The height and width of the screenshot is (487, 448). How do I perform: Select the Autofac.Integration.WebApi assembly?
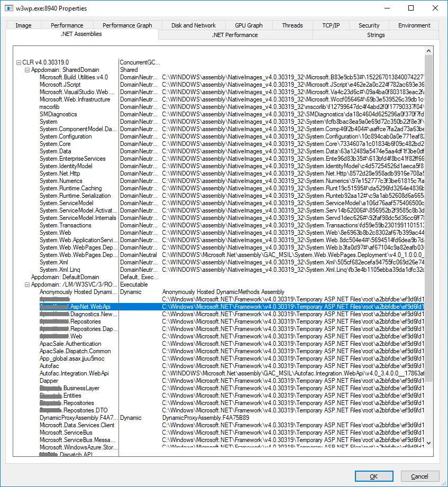click(74, 373)
